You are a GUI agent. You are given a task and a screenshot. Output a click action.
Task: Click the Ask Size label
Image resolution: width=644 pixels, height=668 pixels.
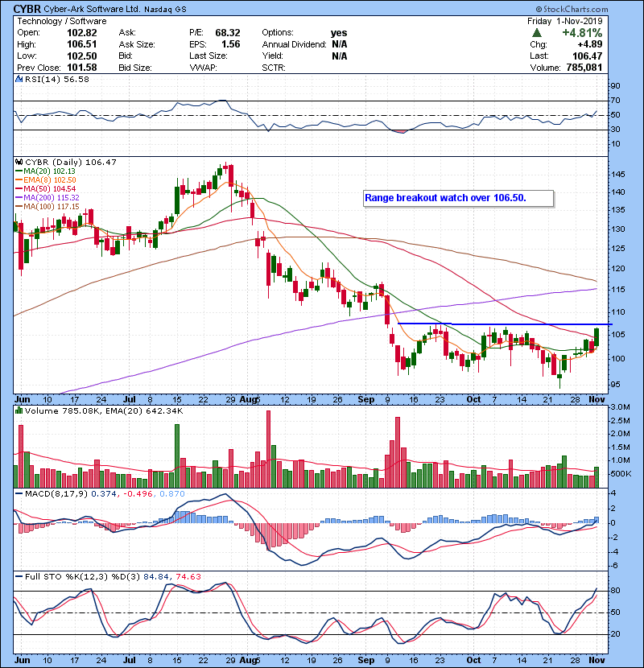(137, 44)
